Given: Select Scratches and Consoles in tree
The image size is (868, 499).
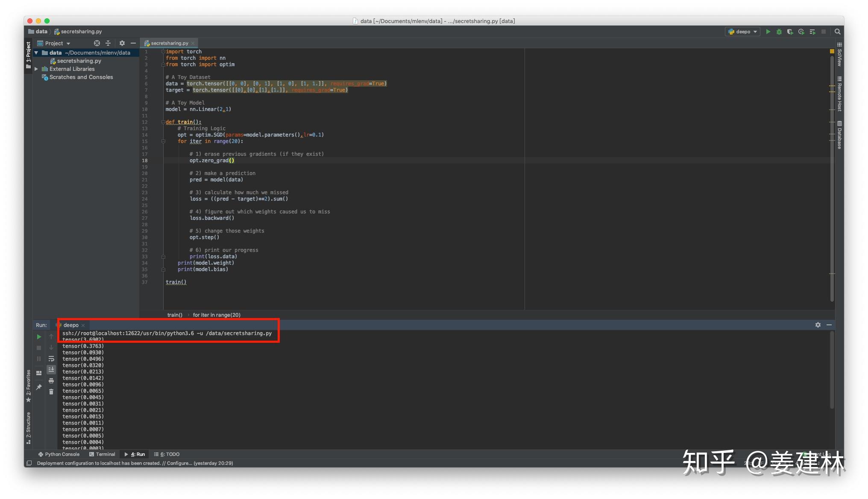Looking at the screenshot, I should [81, 77].
